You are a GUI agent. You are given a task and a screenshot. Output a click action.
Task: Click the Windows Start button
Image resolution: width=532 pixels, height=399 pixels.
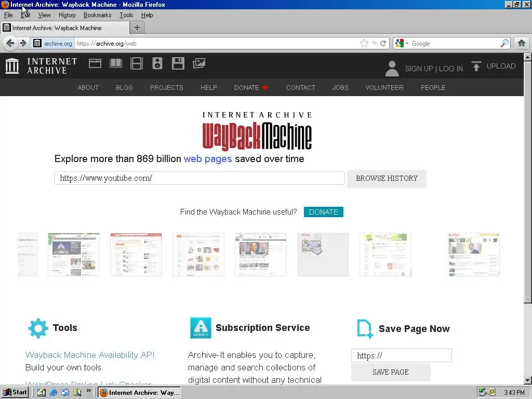click(14, 392)
